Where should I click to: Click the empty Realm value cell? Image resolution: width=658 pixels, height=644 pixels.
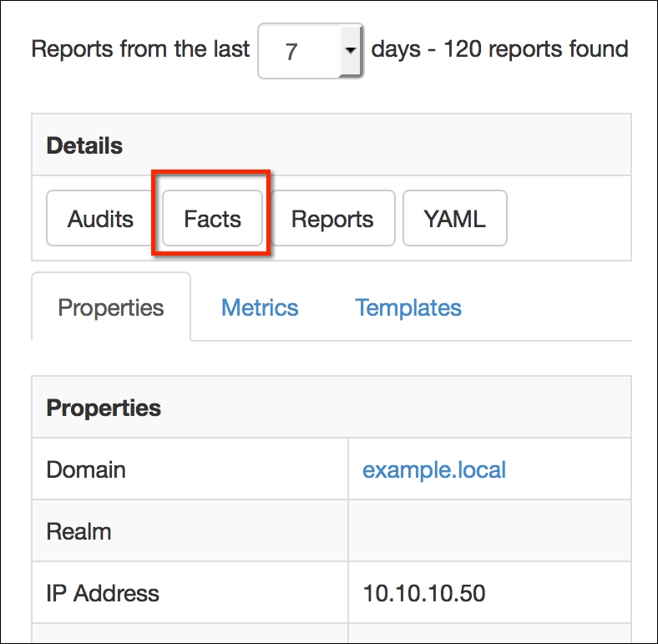tap(489, 531)
